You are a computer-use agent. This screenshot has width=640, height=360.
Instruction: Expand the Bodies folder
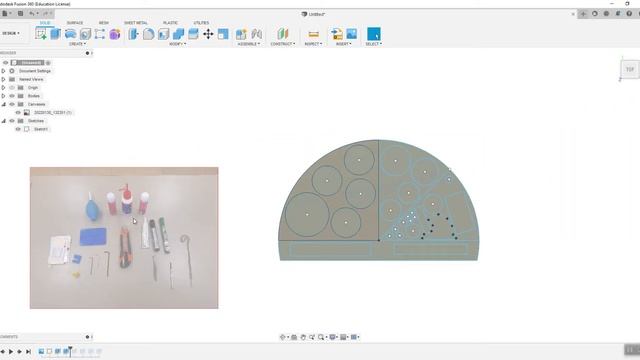pyautogui.click(x=4, y=96)
